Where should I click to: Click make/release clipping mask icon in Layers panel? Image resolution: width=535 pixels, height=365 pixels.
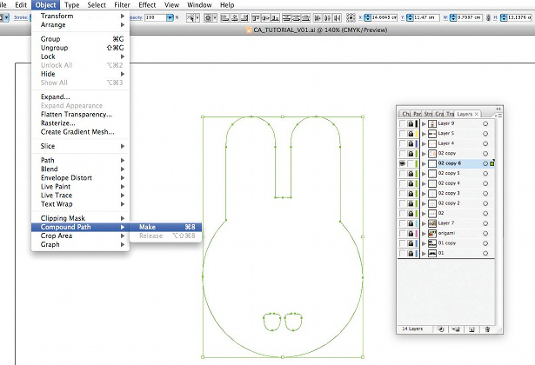click(x=441, y=329)
